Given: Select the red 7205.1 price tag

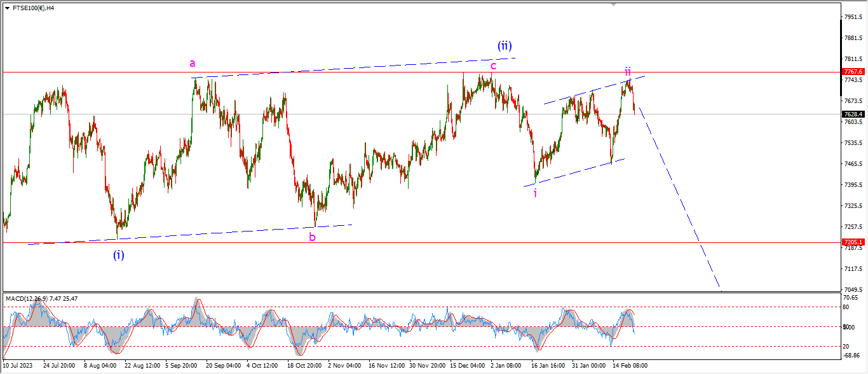Looking at the screenshot, I should pos(852,242).
